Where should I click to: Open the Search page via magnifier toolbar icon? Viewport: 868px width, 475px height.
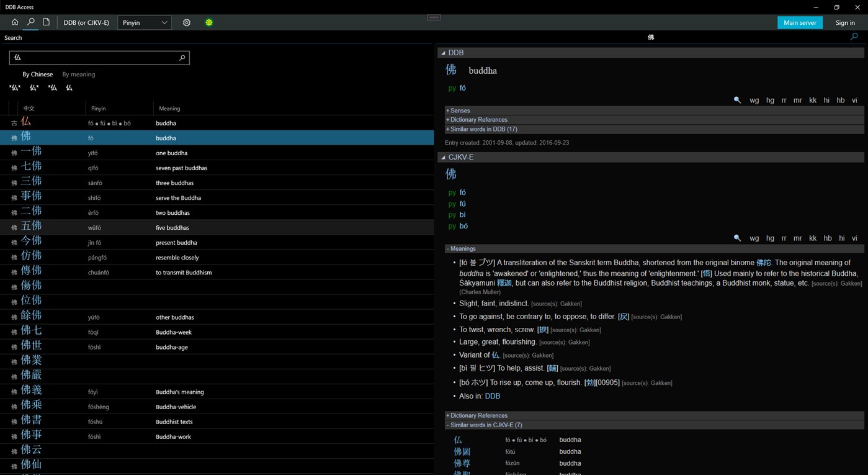tap(30, 22)
